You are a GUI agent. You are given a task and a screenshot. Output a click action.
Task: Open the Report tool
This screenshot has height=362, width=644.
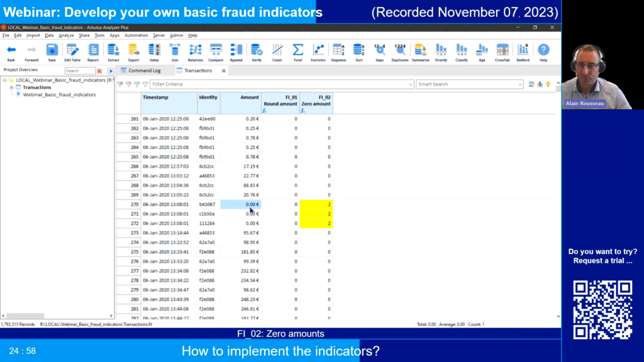tap(93, 53)
